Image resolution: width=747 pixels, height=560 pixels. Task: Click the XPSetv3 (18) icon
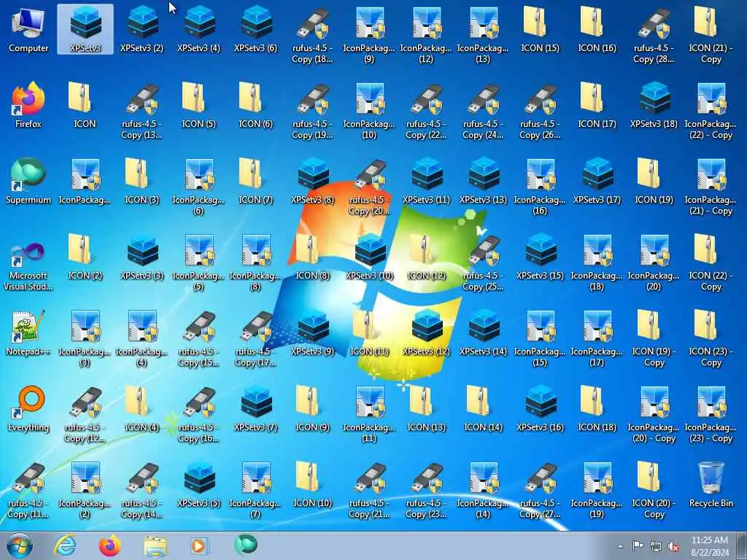click(654, 105)
